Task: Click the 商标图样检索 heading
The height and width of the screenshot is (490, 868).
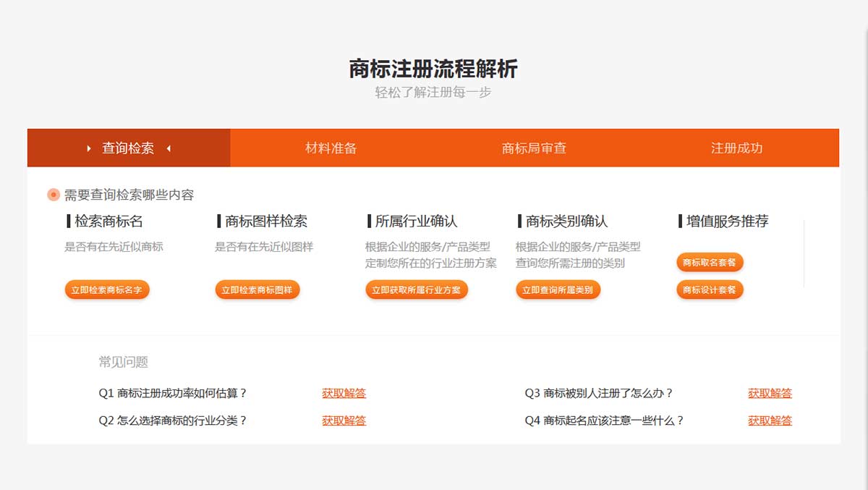Action: [265, 221]
